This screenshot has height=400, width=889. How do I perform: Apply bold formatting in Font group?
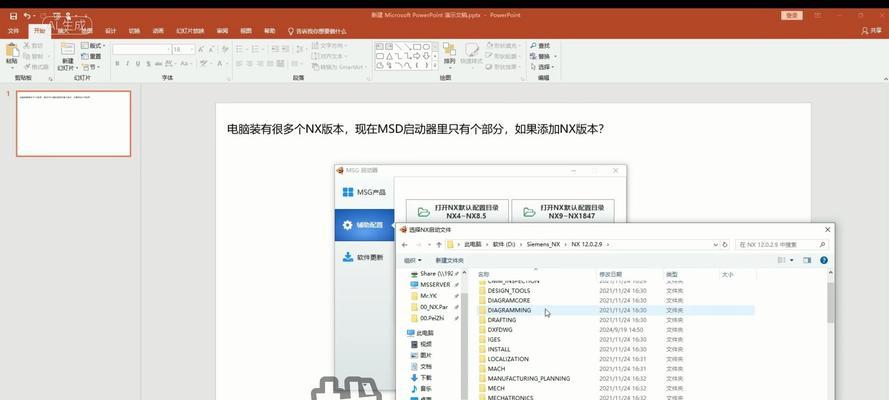[117, 64]
